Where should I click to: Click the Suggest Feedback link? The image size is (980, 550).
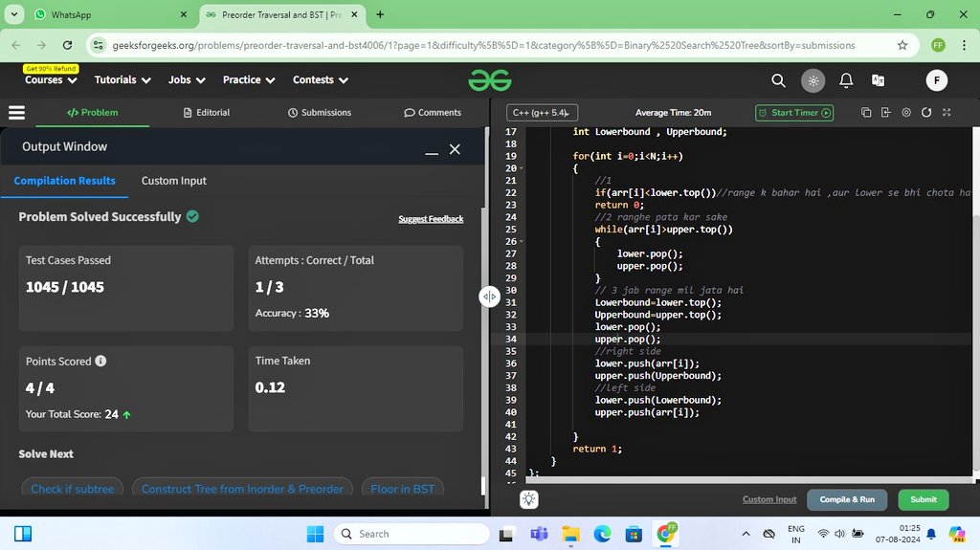pos(431,219)
